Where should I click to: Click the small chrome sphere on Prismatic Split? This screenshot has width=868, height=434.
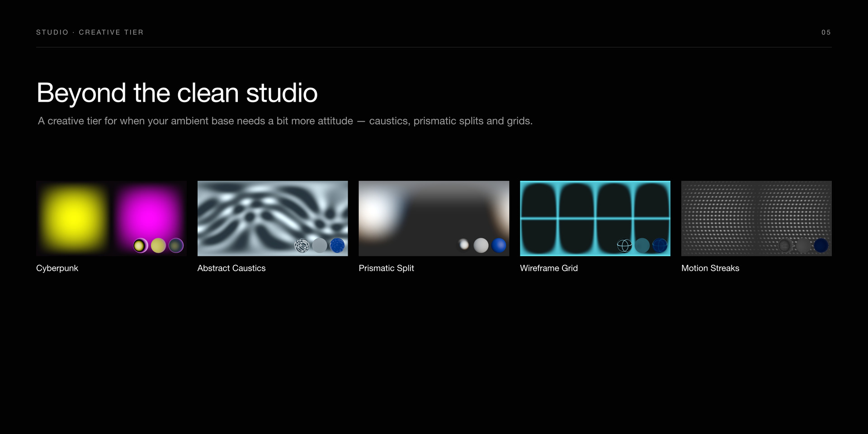tap(463, 245)
